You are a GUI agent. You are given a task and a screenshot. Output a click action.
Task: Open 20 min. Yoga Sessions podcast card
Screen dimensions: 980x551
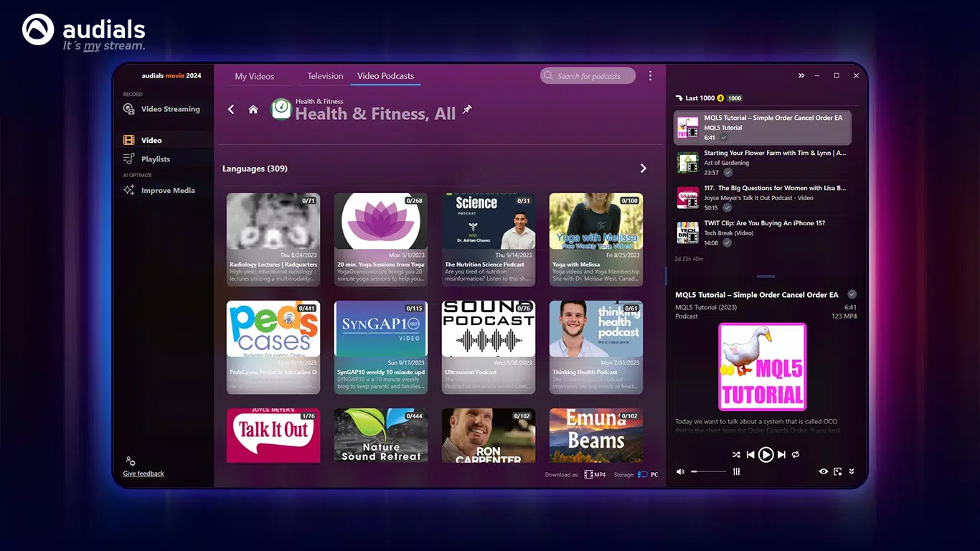pos(381,240)
